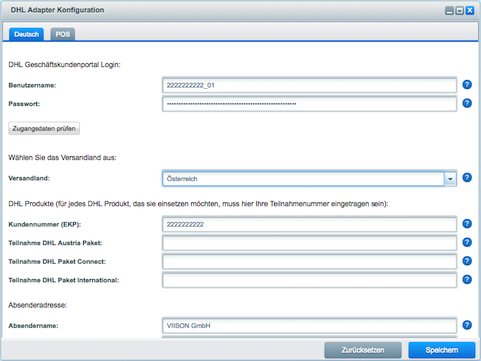The height and width of the screenshot is (361, 481).
Task: Switch to the Deutsch tab
Action: point(26,34)
